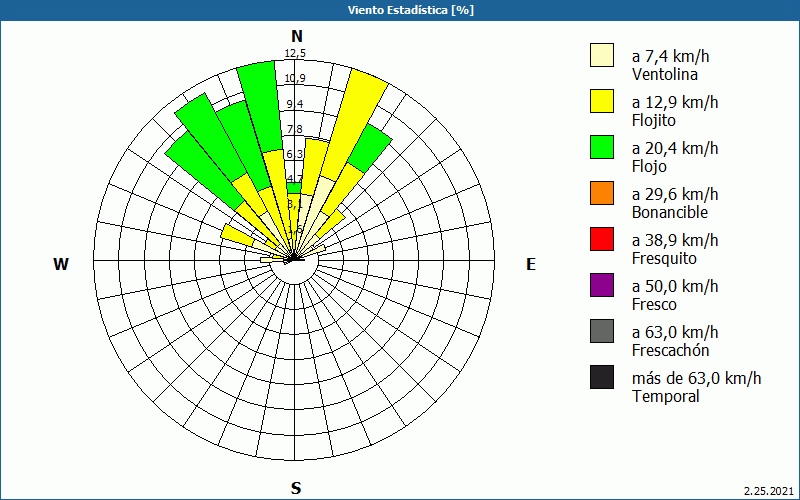Click the orange Bonancible legend swatch

602,193
